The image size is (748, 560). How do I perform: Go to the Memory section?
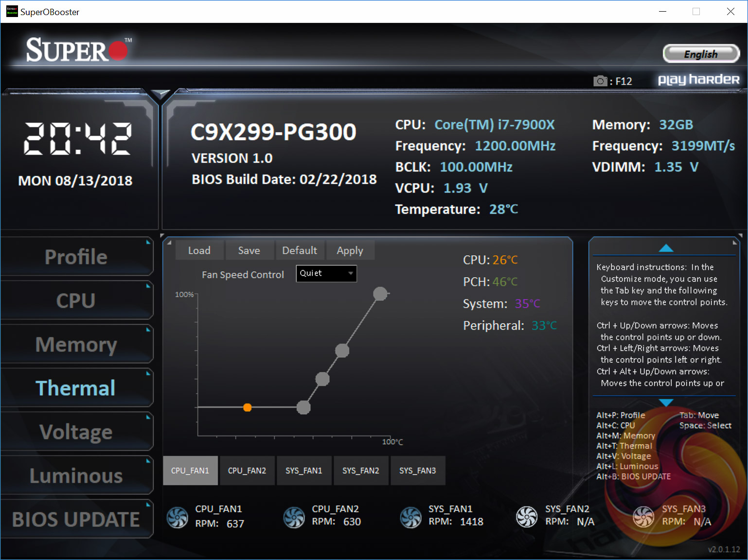point(76,344)
